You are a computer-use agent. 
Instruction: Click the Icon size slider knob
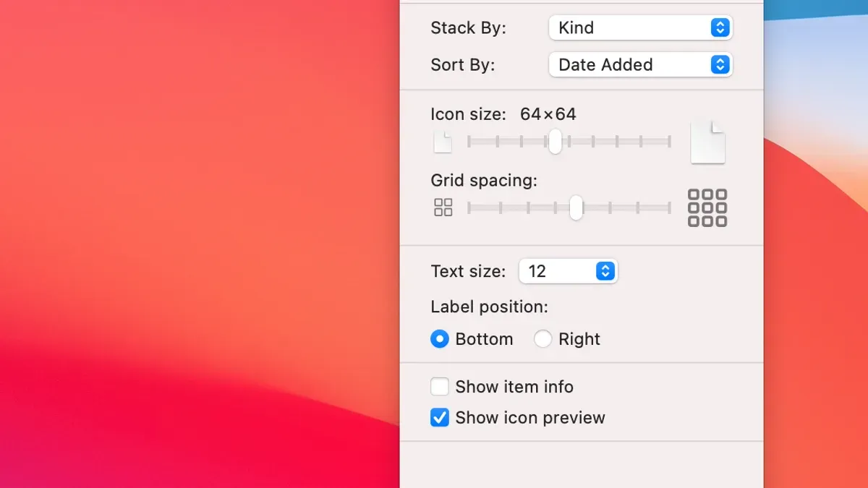(555, 141)
